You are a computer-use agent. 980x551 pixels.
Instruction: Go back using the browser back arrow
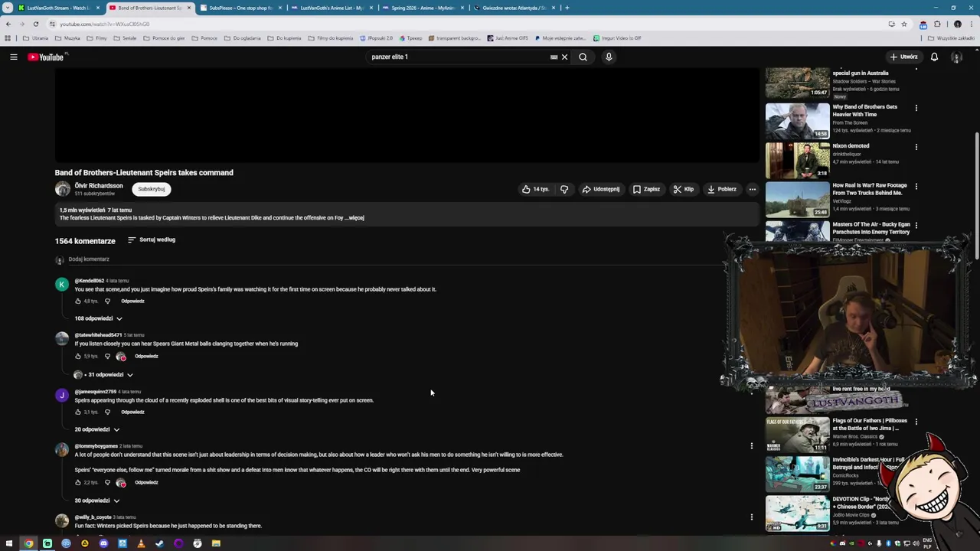pos(8,24)
